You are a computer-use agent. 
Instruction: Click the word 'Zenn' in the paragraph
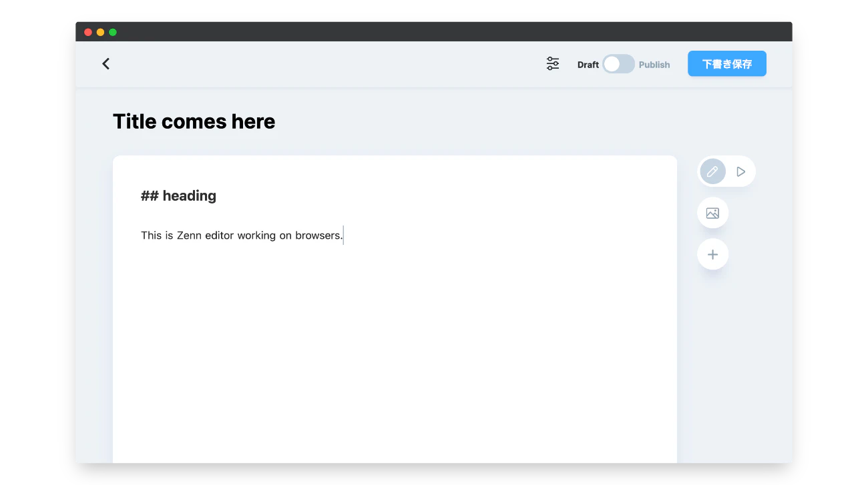point(189,235)
